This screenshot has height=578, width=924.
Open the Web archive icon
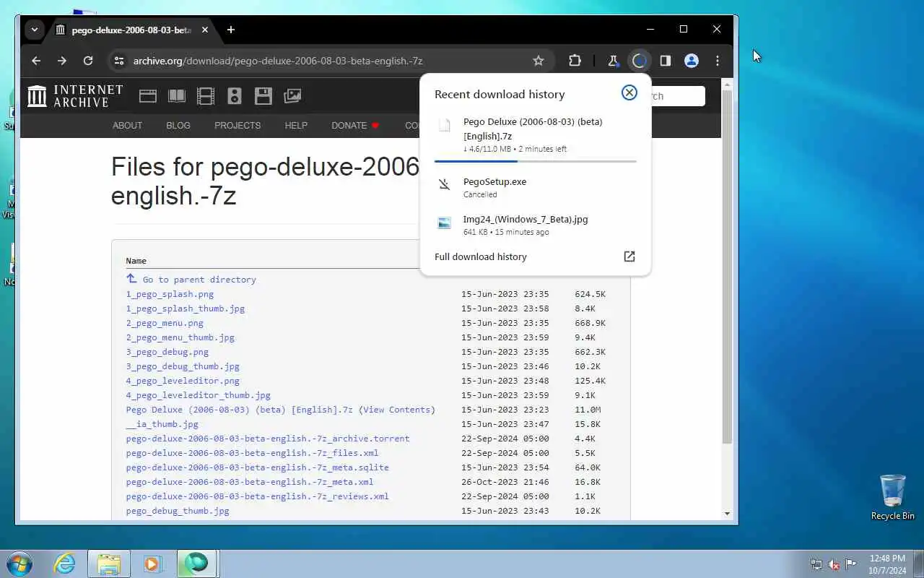point(148,96)
